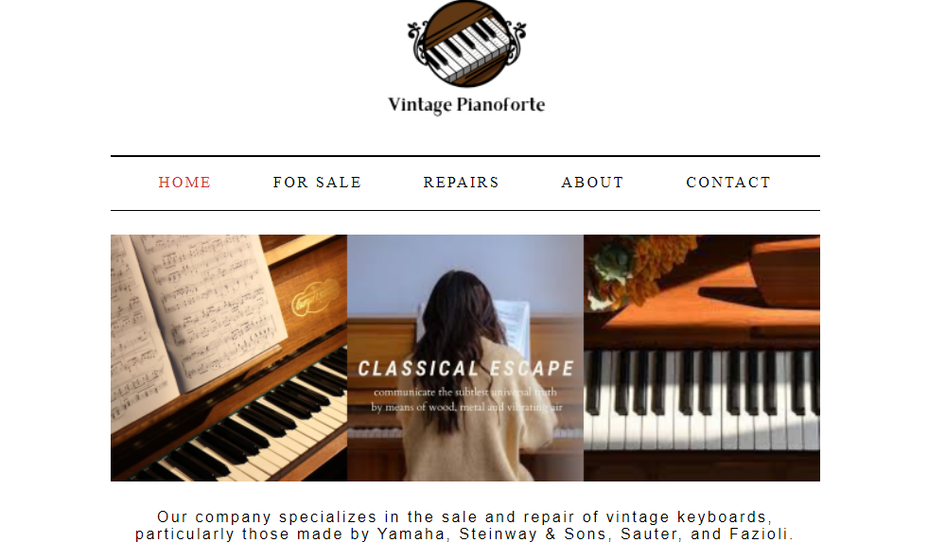Select the CONTACT menu item
The height and width of the screenshot is (560, 928).
728,183
